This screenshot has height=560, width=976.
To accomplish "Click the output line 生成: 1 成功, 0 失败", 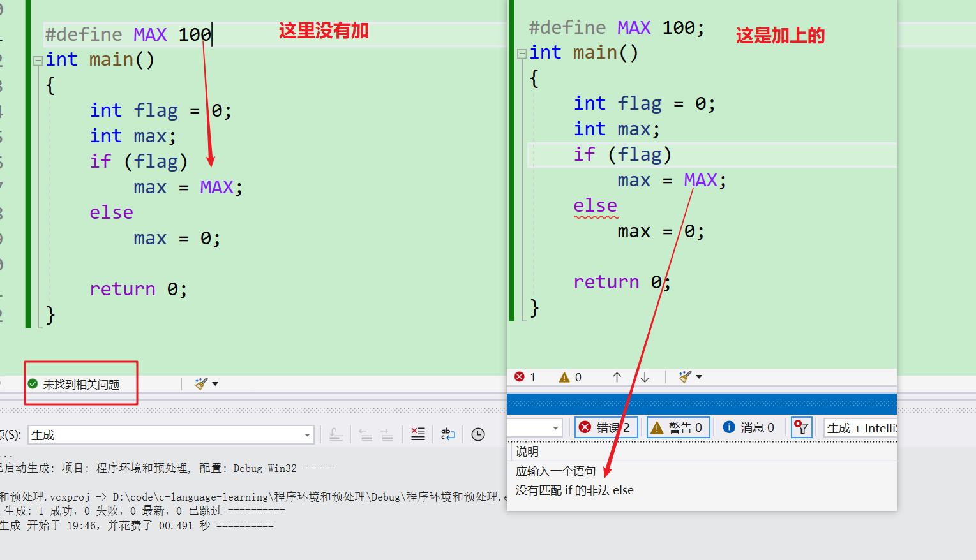I will click(144, 511).
